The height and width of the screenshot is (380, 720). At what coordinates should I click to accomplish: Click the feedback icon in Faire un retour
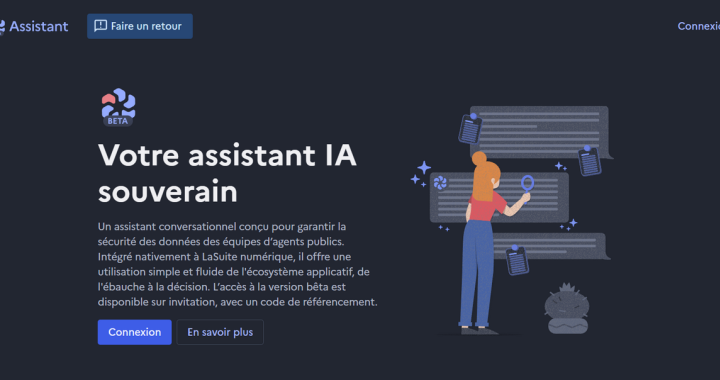pyautogui.click(x=101, y=26)
